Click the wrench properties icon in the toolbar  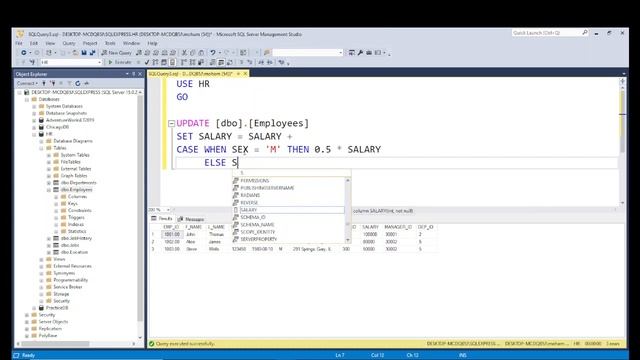[360, 53]
